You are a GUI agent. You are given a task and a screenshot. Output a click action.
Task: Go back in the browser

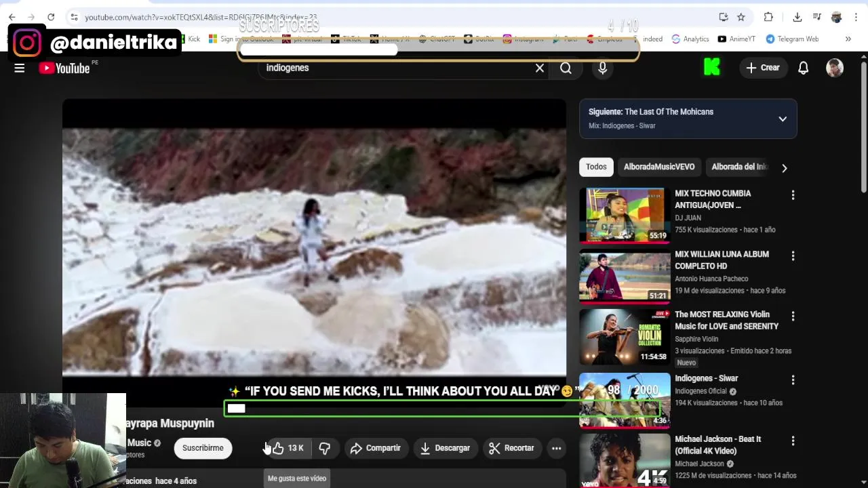point(12,17)
